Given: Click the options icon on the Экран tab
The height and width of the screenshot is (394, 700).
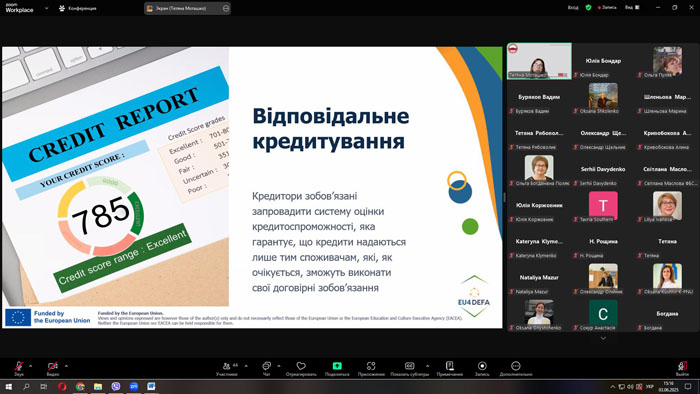Looking at the screenshot, I should (226, 8).
